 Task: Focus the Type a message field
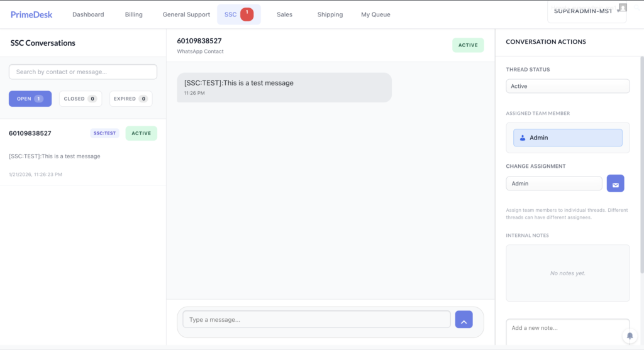316,320
